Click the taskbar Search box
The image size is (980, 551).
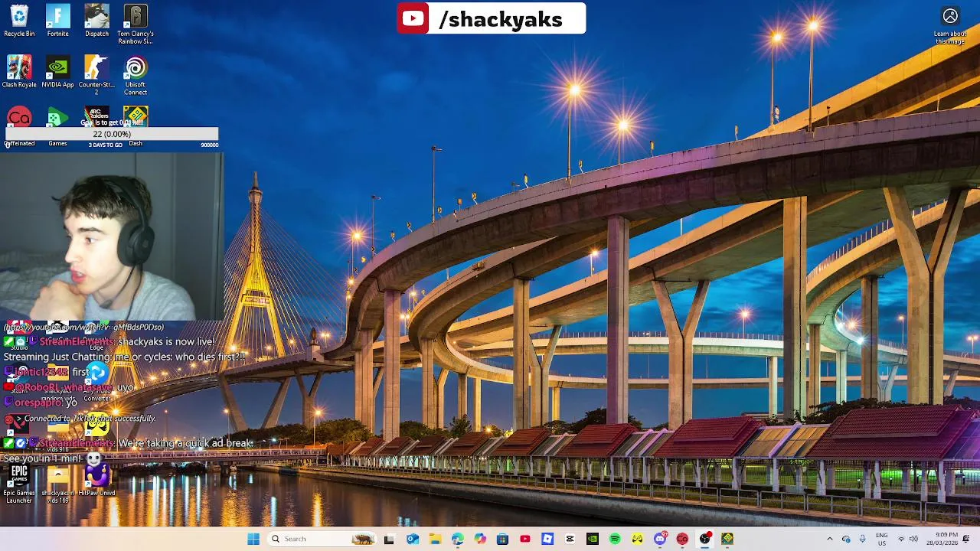pyautogui.click(x=322, y=539)
